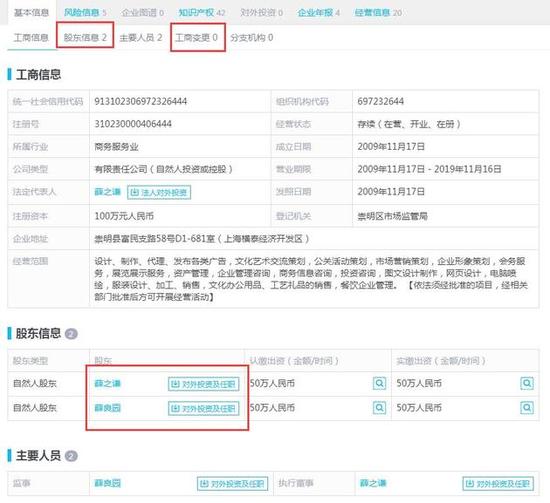This screenshot has height=503, width=550.
Task: Click 对外投资及任职 button for executive director 薛之谦
Action: (x=498, y=484)
